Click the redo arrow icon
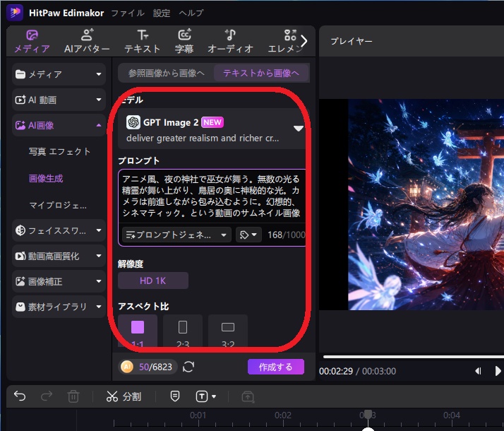504x431 pixels. coord(47,396)
